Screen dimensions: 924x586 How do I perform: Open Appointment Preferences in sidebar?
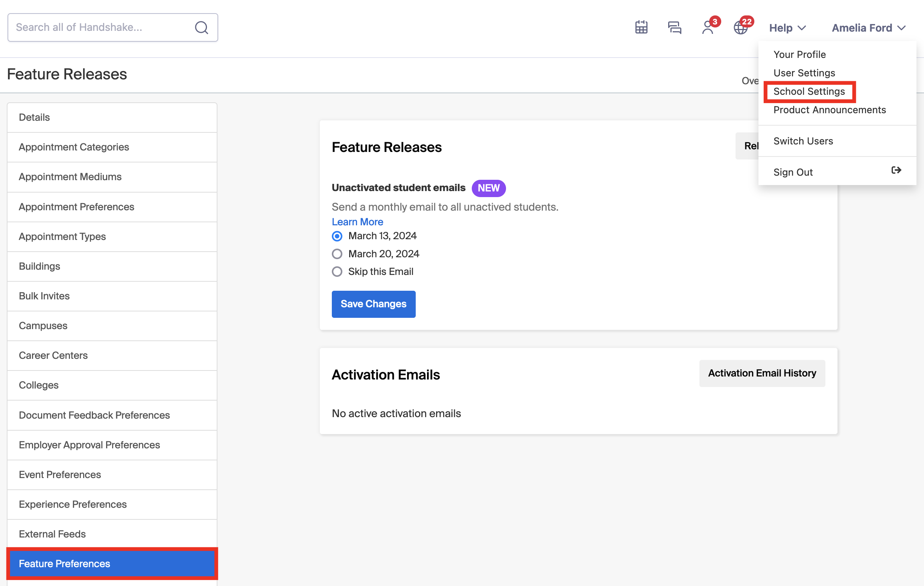(x=112, y=207)
